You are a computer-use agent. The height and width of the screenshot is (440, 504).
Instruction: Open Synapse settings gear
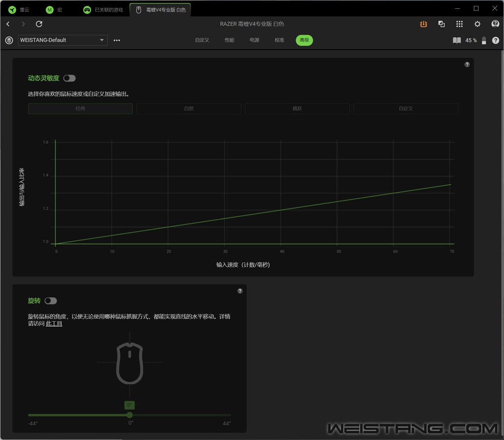(x=477, y=24)
